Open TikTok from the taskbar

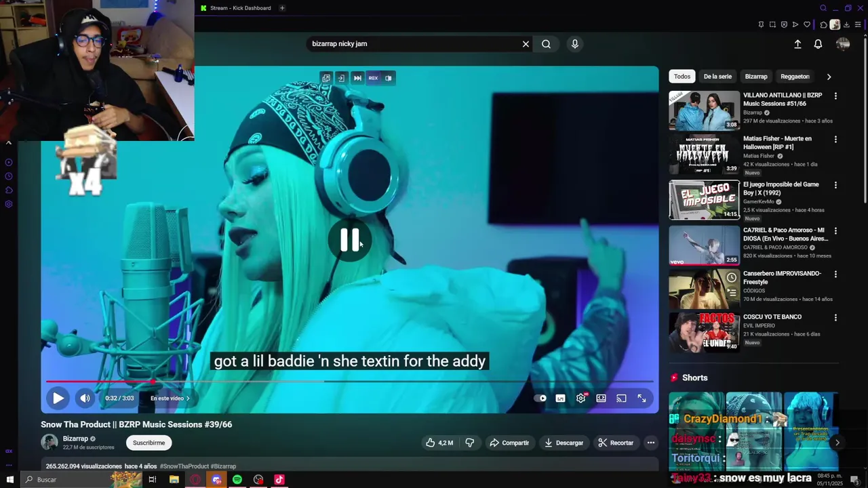point(279,480)
